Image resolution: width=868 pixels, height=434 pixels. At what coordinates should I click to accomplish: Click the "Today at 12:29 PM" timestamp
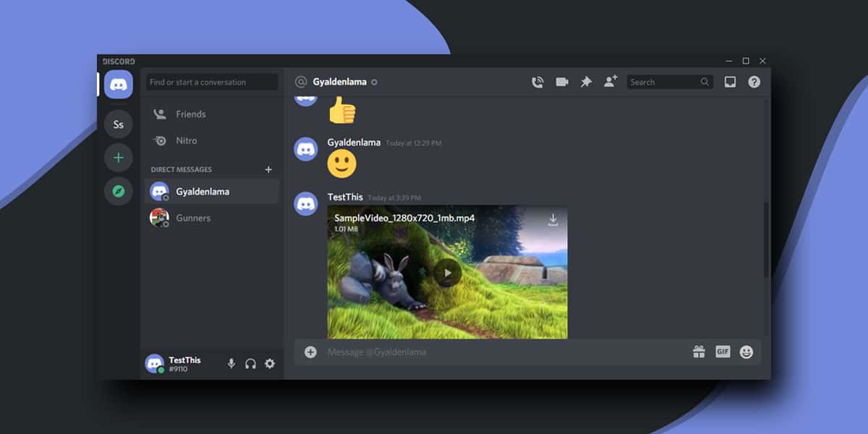(x=414, y=143)
